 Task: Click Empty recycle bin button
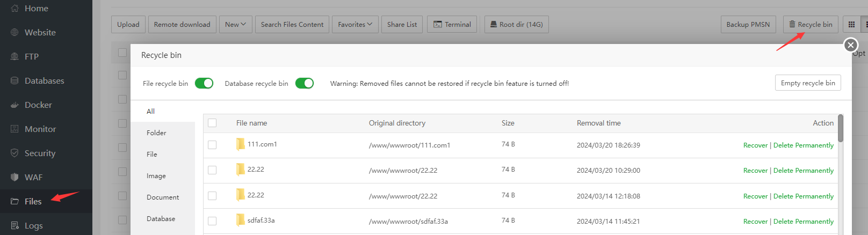pos(807,83)
